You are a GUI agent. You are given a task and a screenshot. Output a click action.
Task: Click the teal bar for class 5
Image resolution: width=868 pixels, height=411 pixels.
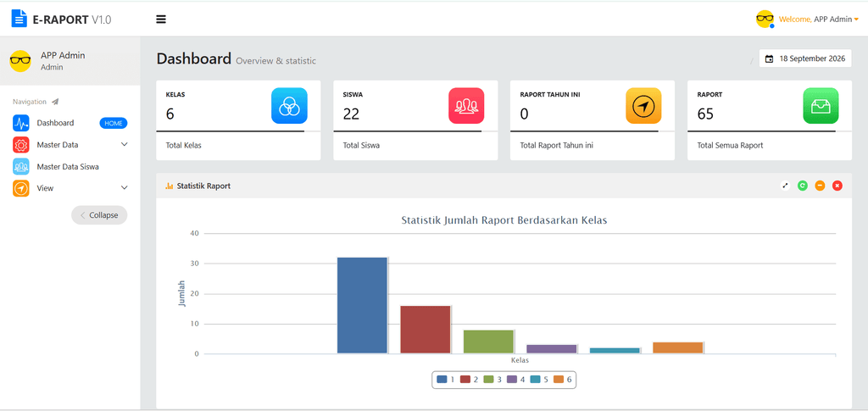click(615, 351)
